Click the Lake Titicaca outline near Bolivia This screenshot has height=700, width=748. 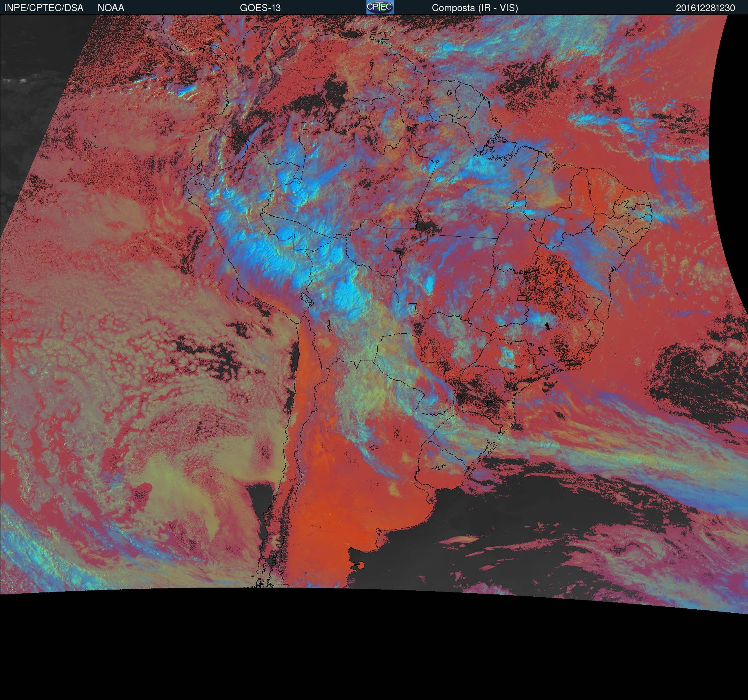pyautogui.click(x=305, y=298)
